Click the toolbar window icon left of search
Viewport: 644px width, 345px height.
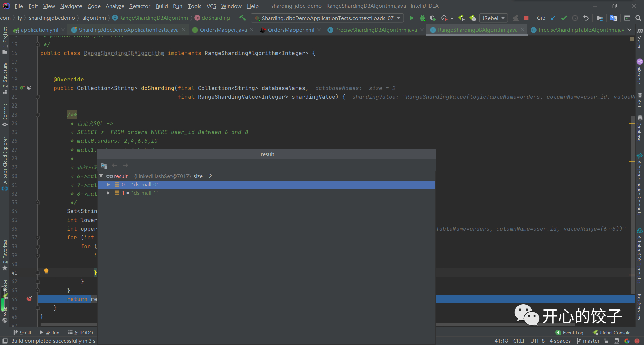(x=627, y=18)
